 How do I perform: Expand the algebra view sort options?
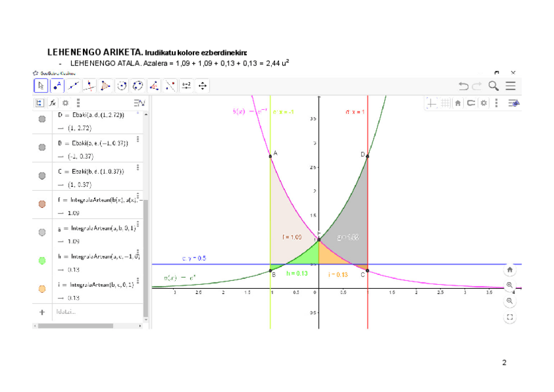[x=138, y=103]
